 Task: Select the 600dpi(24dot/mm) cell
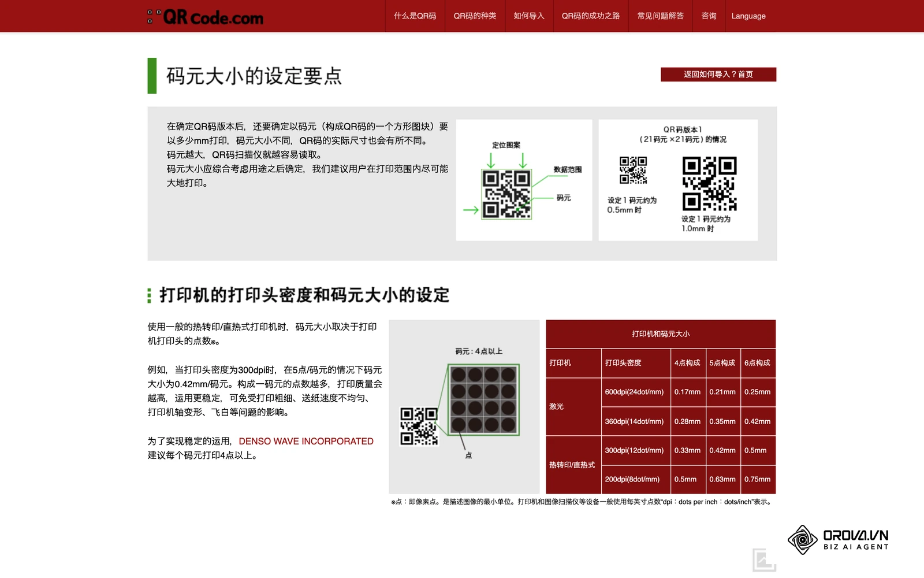tap(636, 392)
